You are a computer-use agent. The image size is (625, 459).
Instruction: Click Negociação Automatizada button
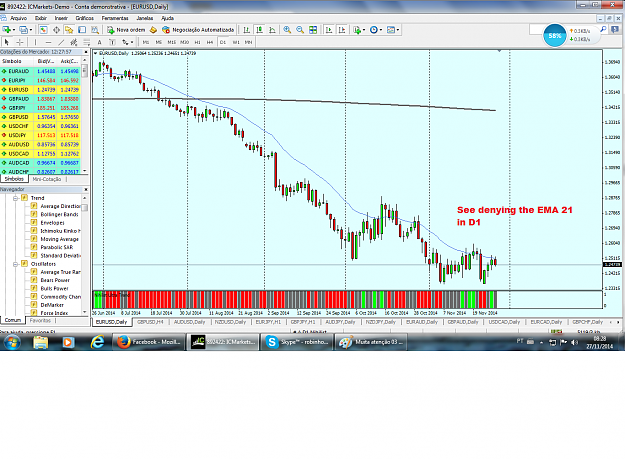pyautogui.click(x=198, y=30)
